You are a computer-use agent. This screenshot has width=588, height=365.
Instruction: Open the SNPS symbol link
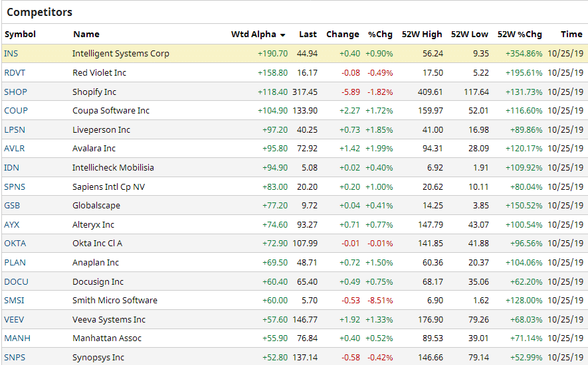[15, 358]
